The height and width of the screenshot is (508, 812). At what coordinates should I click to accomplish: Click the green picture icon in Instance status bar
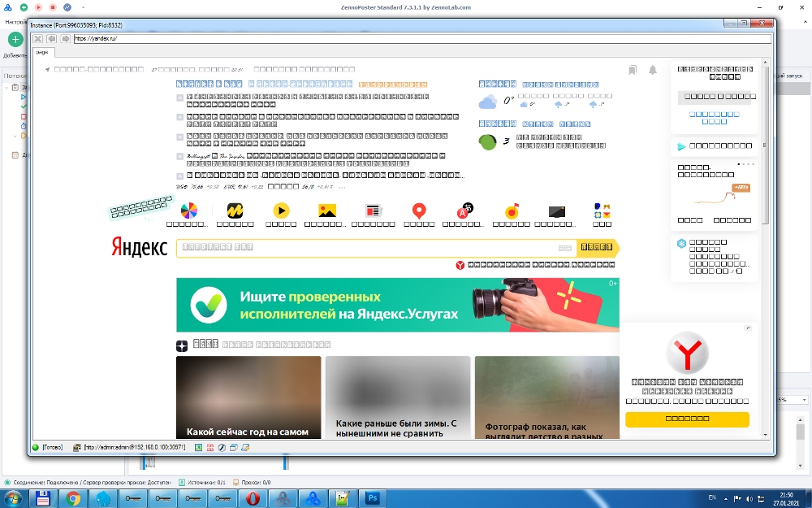coord(198,447)
